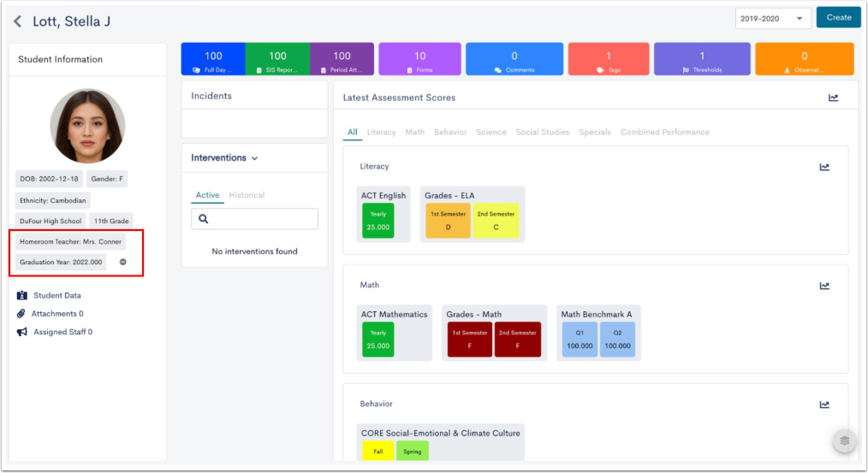Switch to the Specials tab
Image resolution: width=868 pixels, height=473 pixels.
point(595,133)
